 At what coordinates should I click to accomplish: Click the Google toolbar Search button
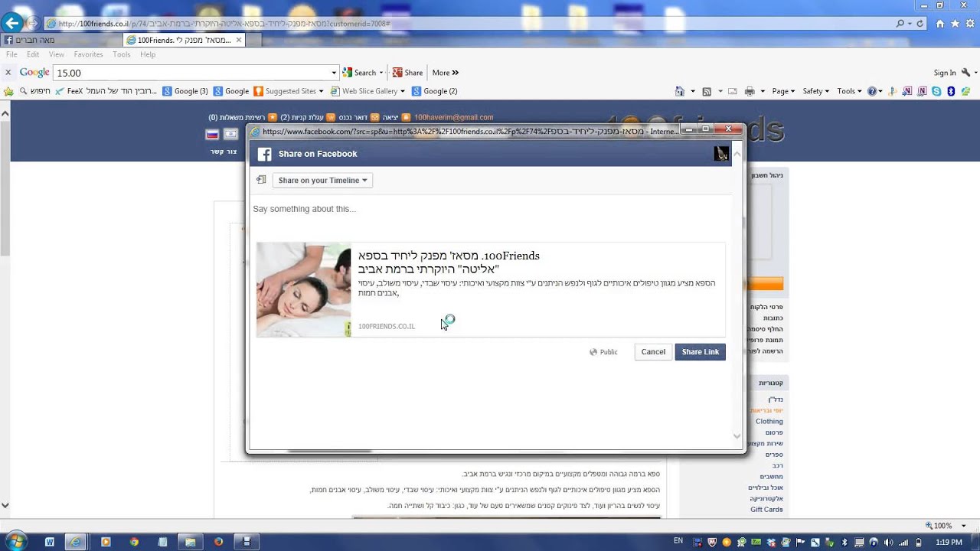point(360,73)
